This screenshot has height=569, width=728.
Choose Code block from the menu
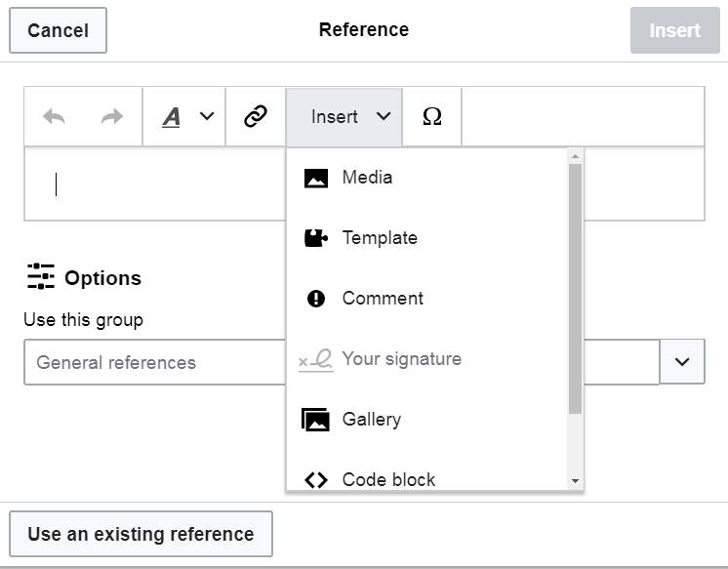(388, 479)
